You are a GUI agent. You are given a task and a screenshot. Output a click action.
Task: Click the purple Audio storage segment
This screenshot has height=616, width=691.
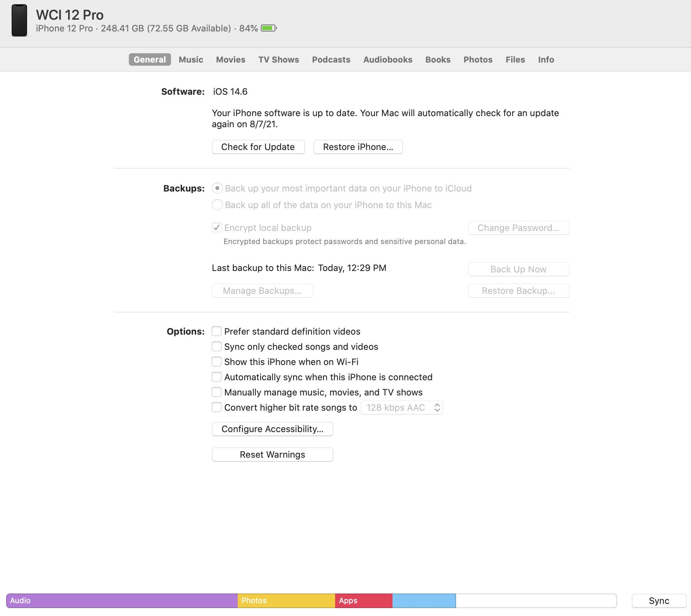coord(122,601)
